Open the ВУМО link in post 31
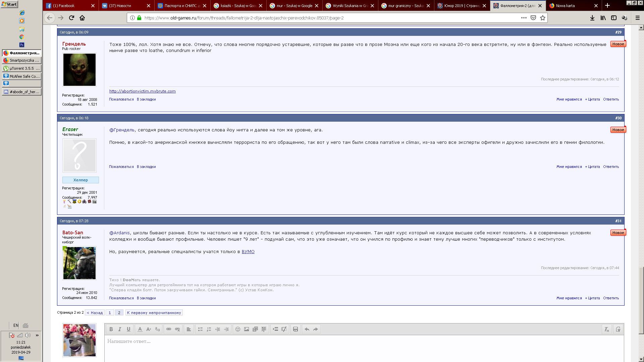The image size is (644, 362). coord(248,252)
